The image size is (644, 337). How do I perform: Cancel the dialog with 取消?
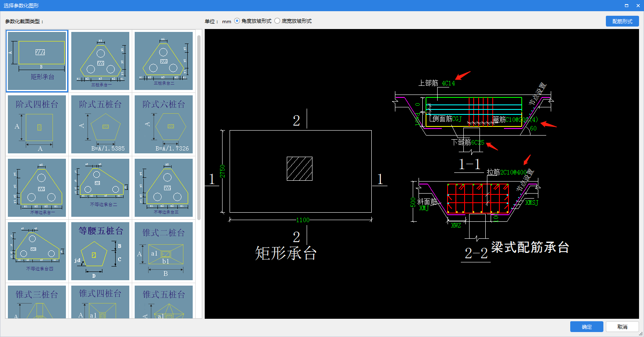click(622, 327)
